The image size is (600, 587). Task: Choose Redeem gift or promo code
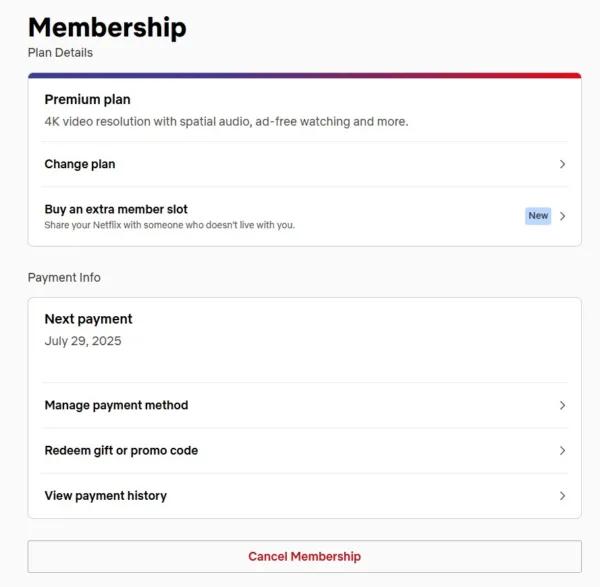pyautogui.click(x=121, y=451)
